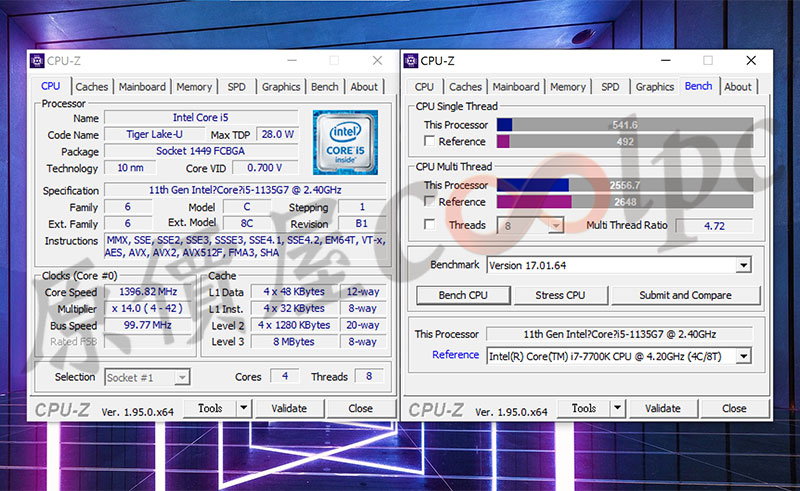Click the Name field Intel Core i5

point(201,117)
